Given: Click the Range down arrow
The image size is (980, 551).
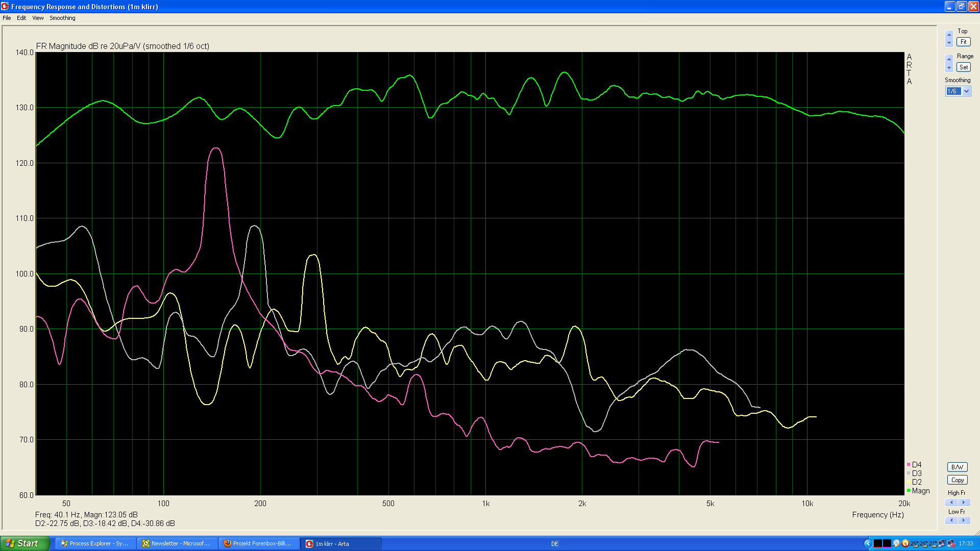Looking at the screenshot, I should pos(949,68).
